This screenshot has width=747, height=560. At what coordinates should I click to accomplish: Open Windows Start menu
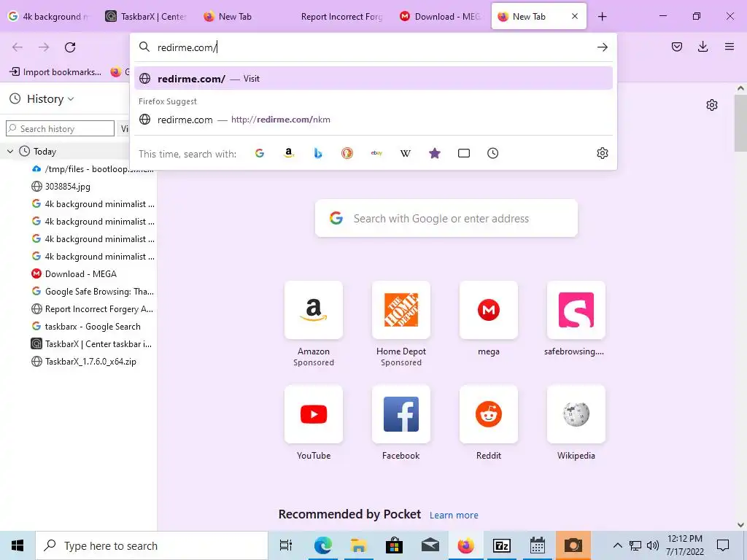(x=18, y=545)
